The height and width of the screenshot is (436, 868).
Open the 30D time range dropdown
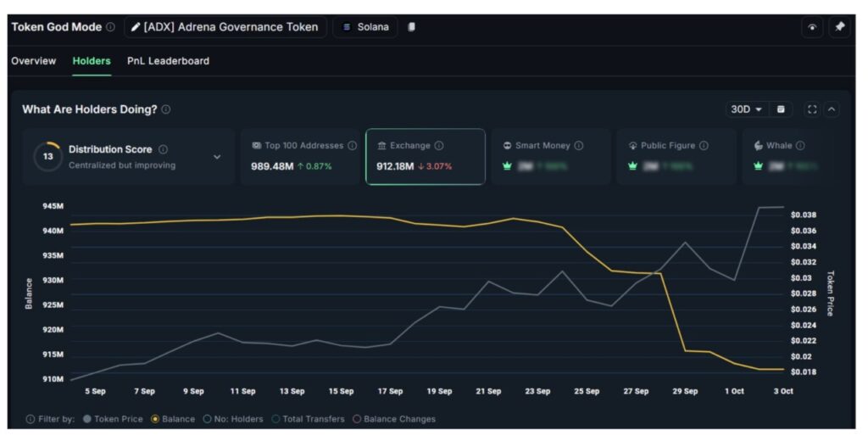point(747,109)
